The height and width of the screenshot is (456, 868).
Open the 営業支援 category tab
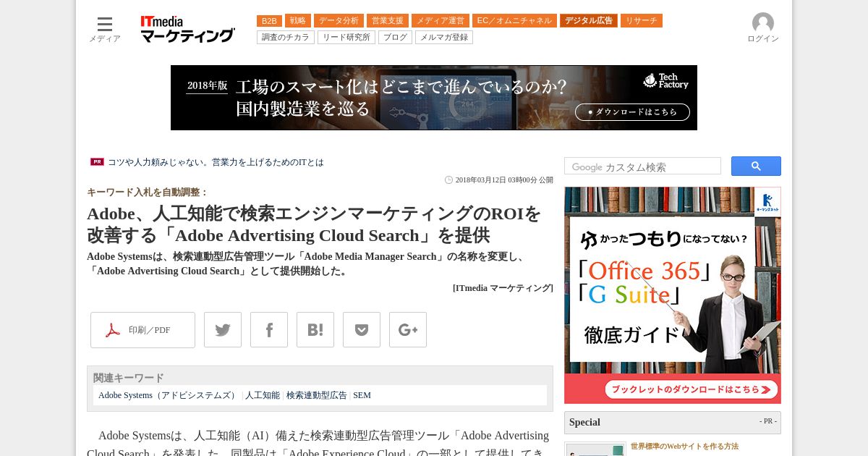click(388, 21)
